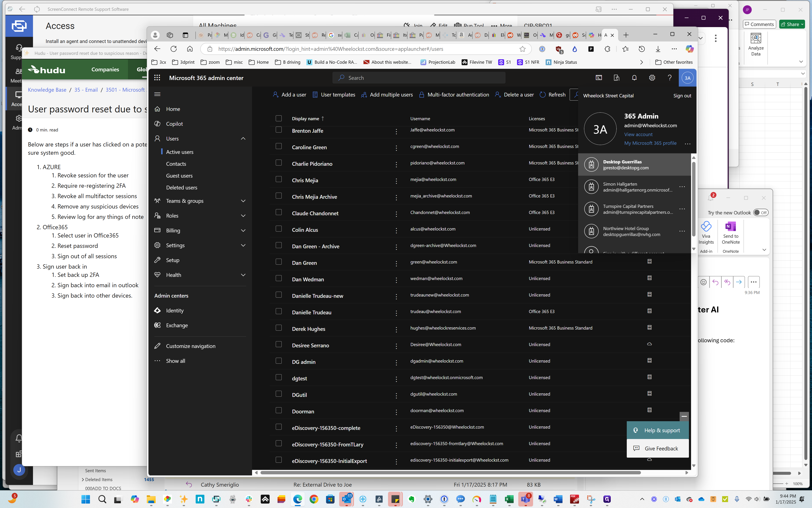Open Exchange admin center
The image size is (812, 508).
(177, 325)
